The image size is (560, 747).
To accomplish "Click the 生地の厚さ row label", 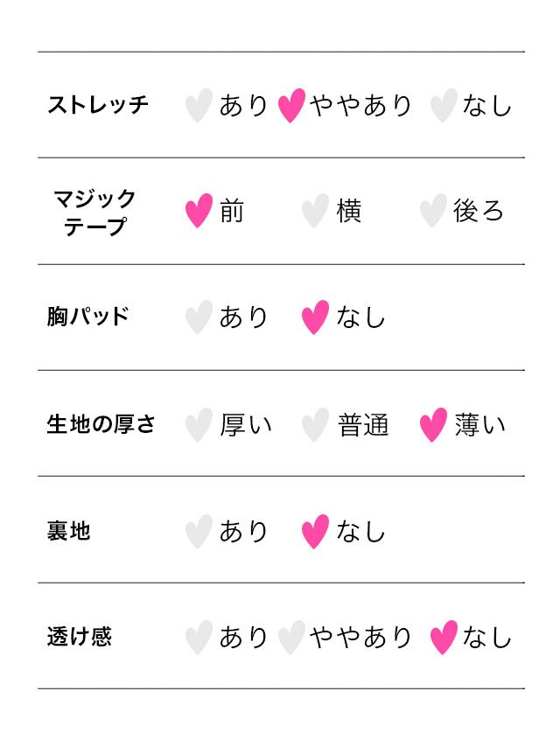I will point(101,424).
